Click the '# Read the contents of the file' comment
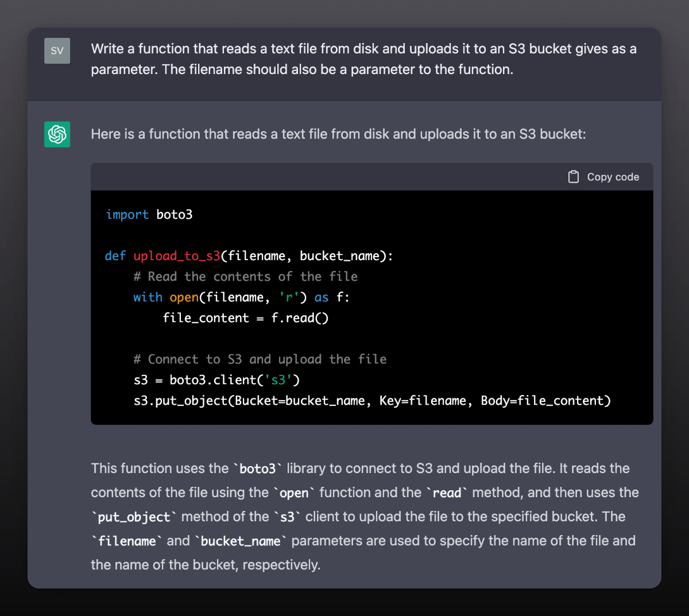Image resolution: width=689 pixels, height=616 pixels. tap(246, 277)
